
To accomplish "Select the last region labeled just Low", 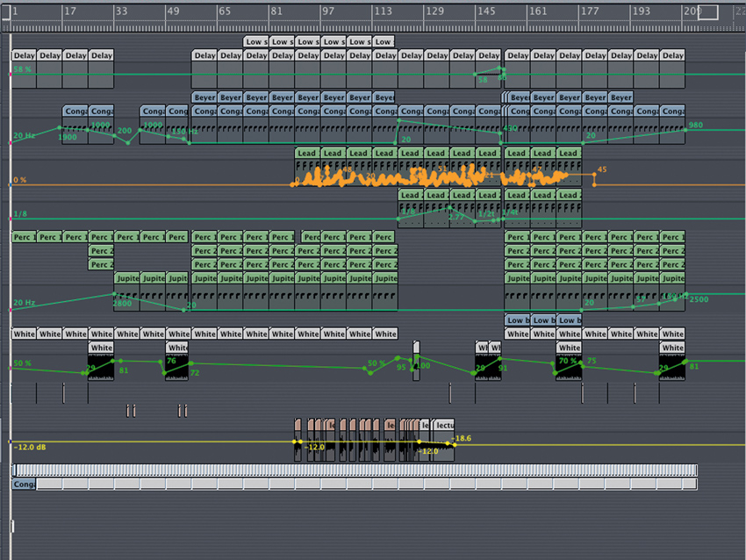I will [383, 41].
